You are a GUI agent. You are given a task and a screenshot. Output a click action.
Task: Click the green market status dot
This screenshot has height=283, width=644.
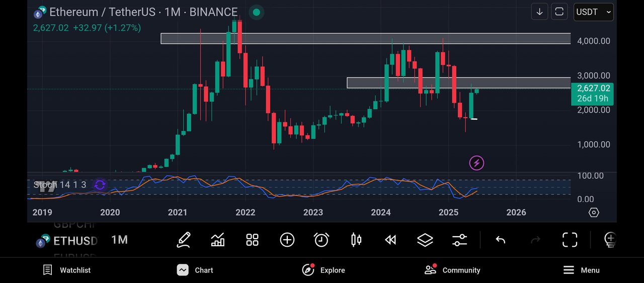click(257, 12)
